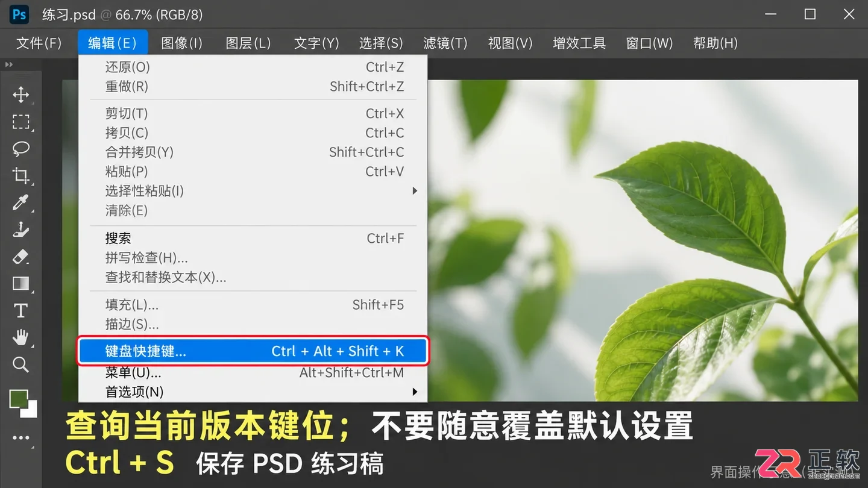Choose the Zoom tool
The image size is (868, 488).
(21, 364)
